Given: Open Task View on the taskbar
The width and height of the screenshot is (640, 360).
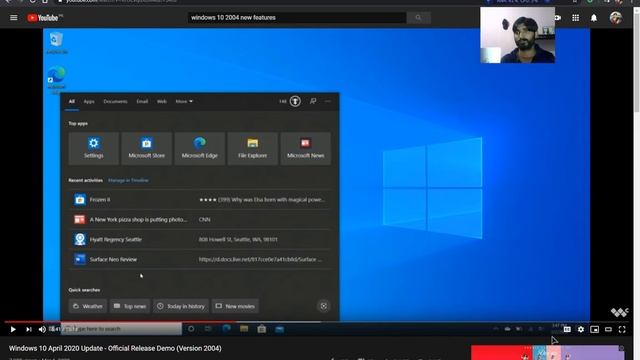Looking at the screenshot, I should (x=208, y=329).
